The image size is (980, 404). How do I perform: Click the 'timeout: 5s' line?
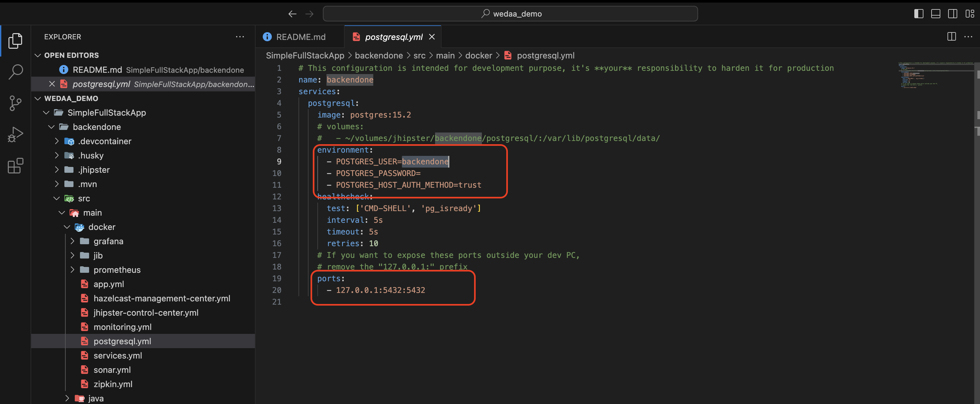pyautogui.click(x=352, y=232)
